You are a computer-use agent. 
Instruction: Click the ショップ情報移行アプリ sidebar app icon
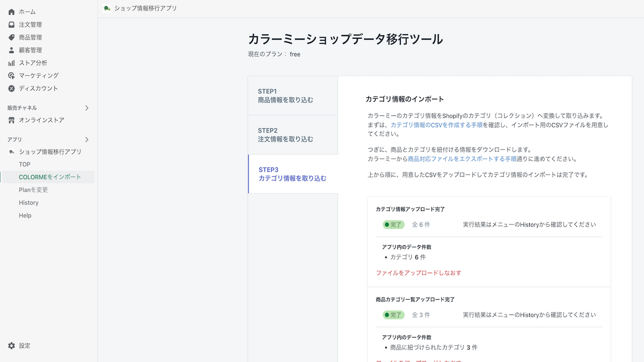[12, 152]
